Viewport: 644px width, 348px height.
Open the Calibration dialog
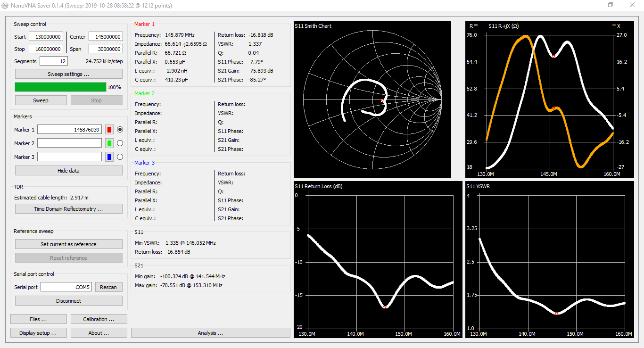(99, 319)
